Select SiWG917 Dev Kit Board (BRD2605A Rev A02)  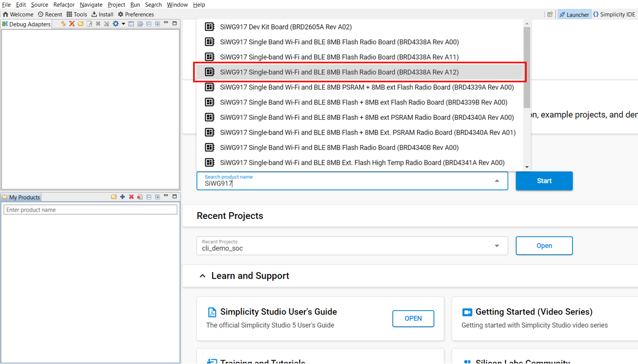[x=285, y=27]
